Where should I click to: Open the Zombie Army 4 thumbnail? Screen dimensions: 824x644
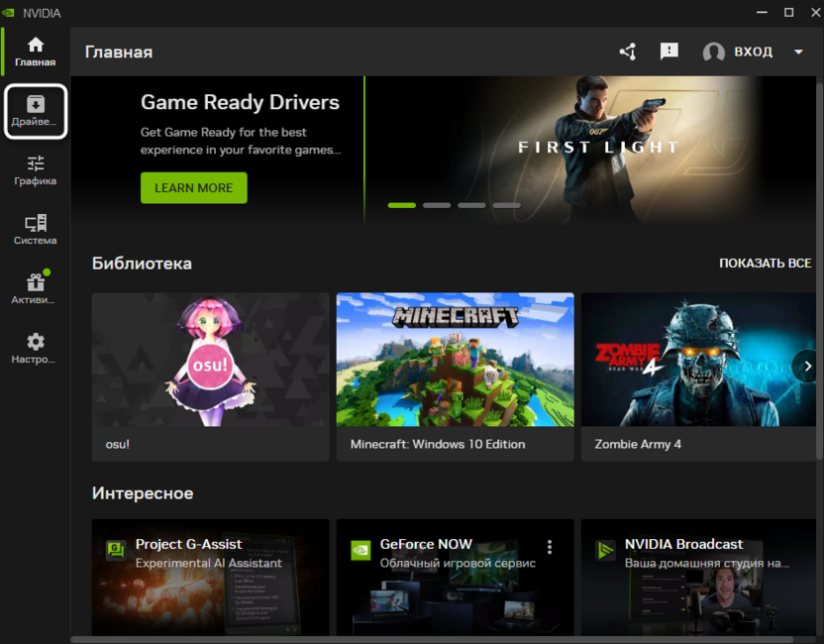pos(698,360)
